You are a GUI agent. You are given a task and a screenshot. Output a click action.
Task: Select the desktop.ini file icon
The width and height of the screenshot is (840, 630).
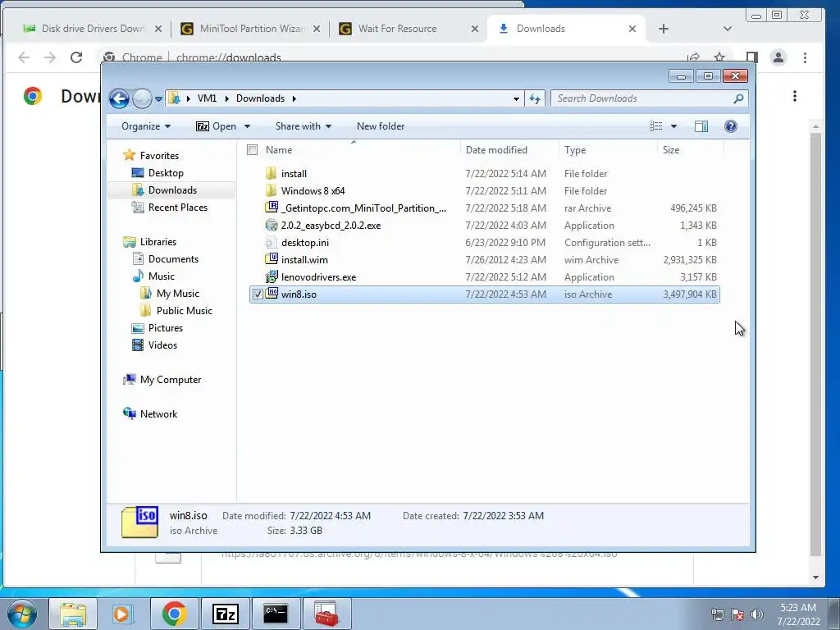click(271, 242)
